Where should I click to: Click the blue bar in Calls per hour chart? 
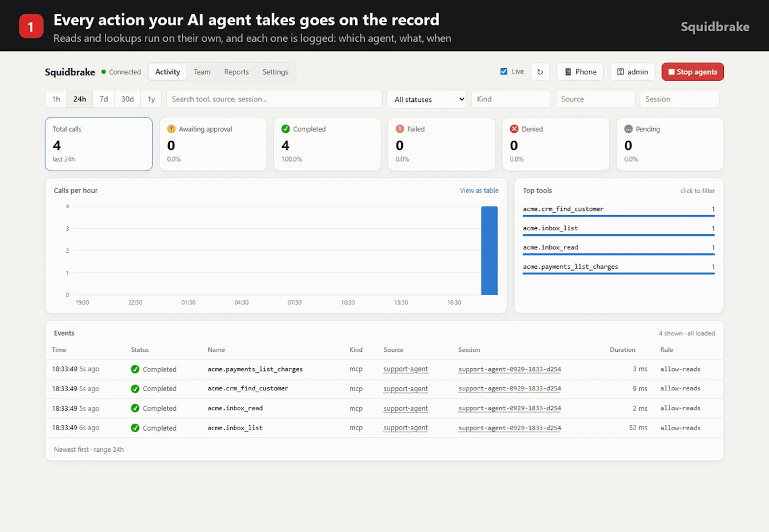[x=489, y=250]
